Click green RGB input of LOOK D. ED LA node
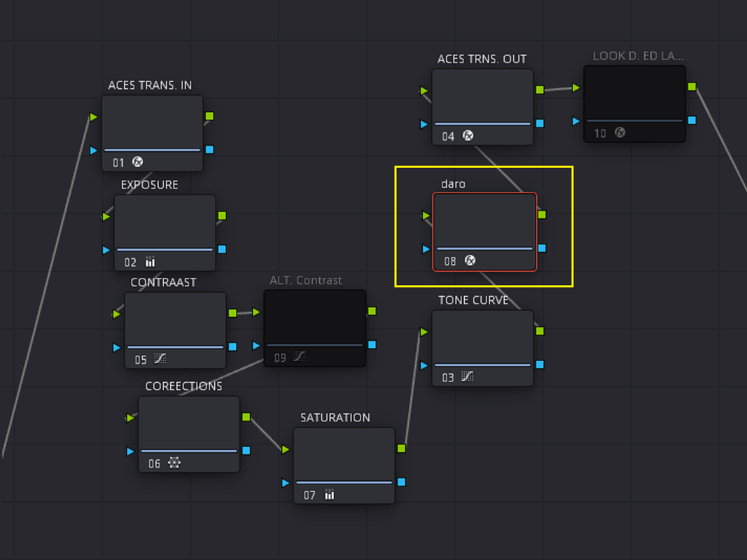 pos(576,87)
